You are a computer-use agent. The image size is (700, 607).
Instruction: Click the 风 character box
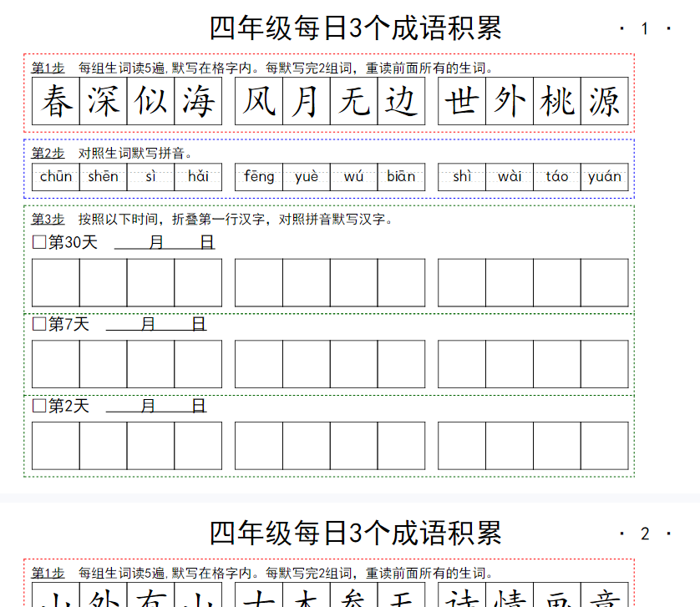tap(259, 102)
